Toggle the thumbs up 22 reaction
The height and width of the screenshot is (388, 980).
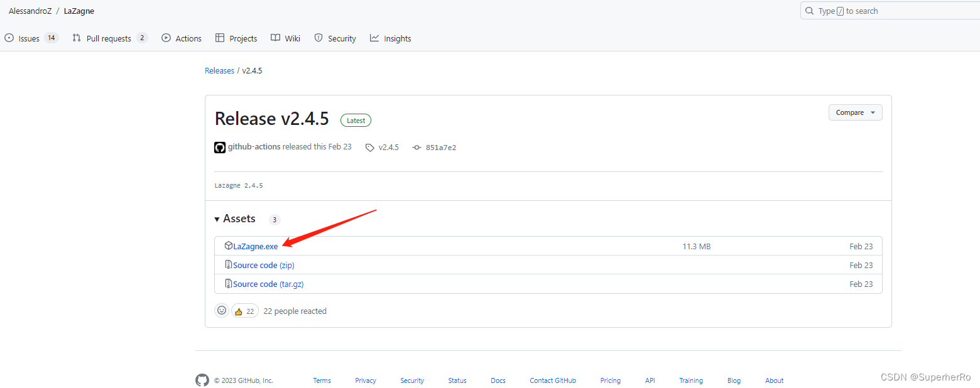click(x=245, y=311)
